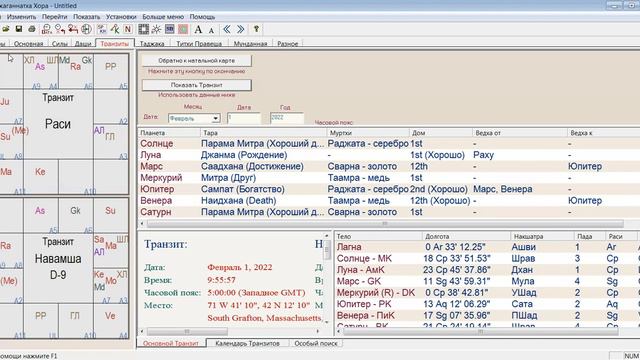
Task: Open the Больше меню menu
Action: 163,17
